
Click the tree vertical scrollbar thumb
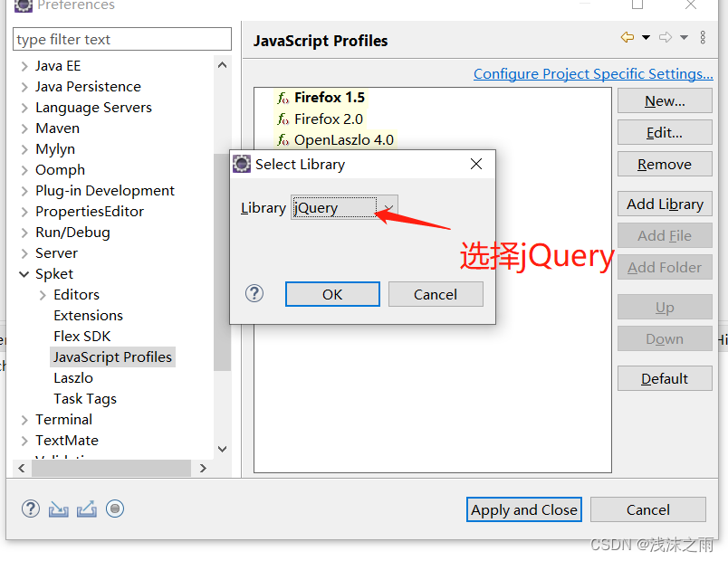pyautogui.click(x=223, y=262)
